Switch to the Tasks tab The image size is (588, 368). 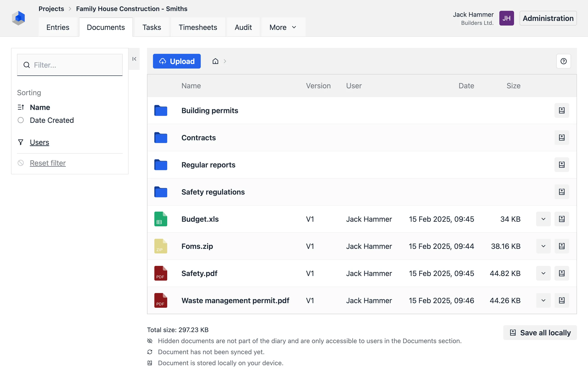(152, 27)
